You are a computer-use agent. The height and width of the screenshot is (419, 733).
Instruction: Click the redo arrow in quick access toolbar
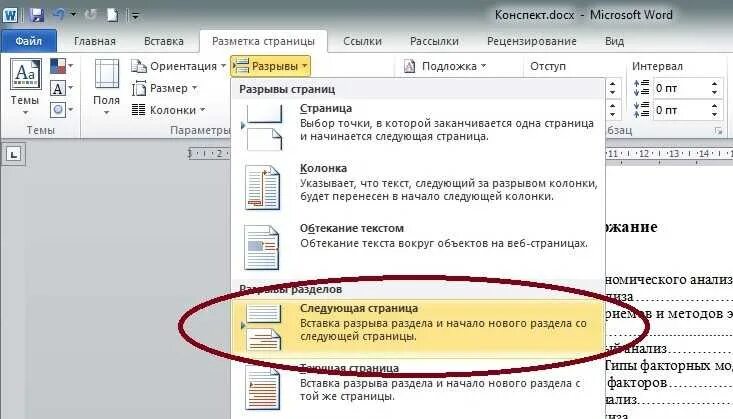click(91, 15)
